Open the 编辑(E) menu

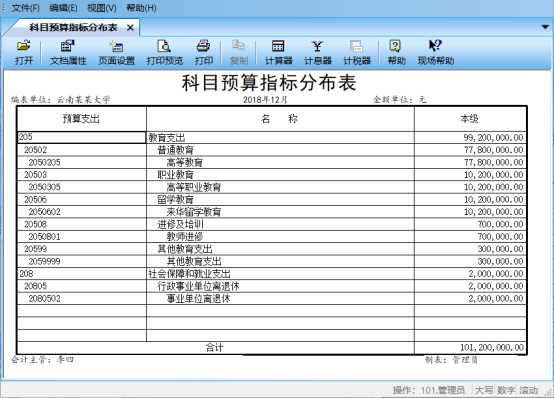coord(63,8)
